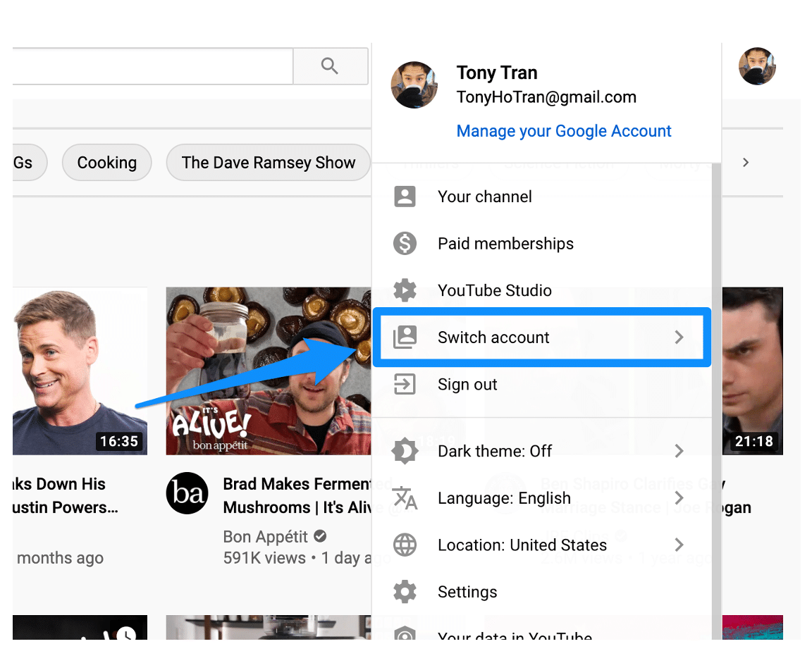Click the Dark theme half-moon icon
The image size is (812, 651).
coord(405,451)
